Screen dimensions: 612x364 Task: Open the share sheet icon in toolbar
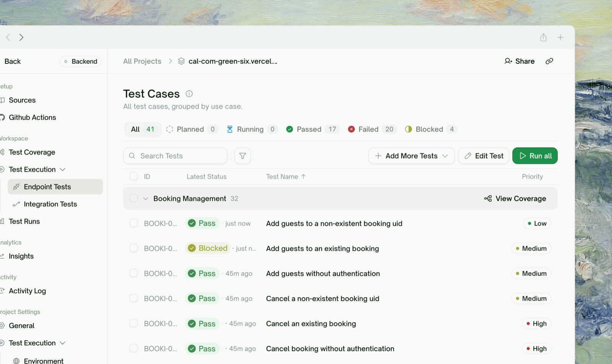(543, 37)
